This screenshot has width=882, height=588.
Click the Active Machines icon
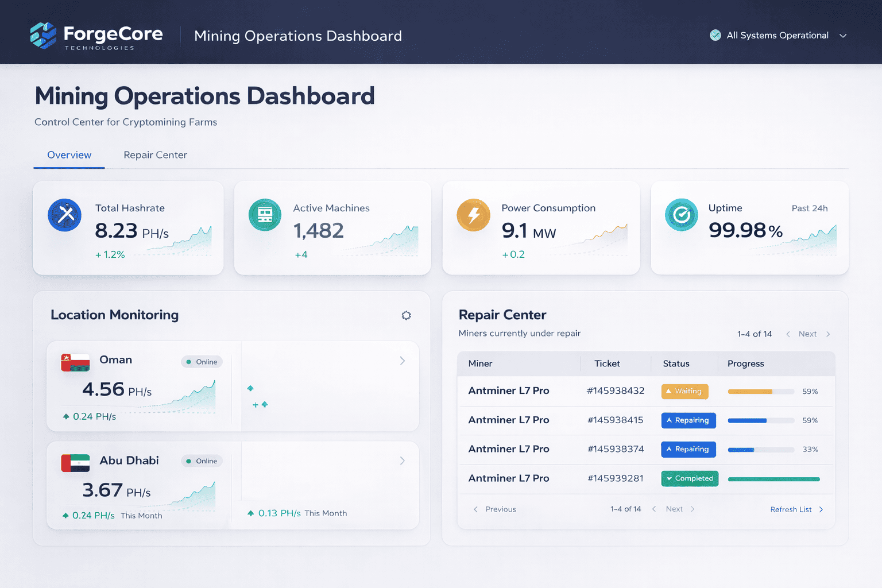click(x=265, y=215)
